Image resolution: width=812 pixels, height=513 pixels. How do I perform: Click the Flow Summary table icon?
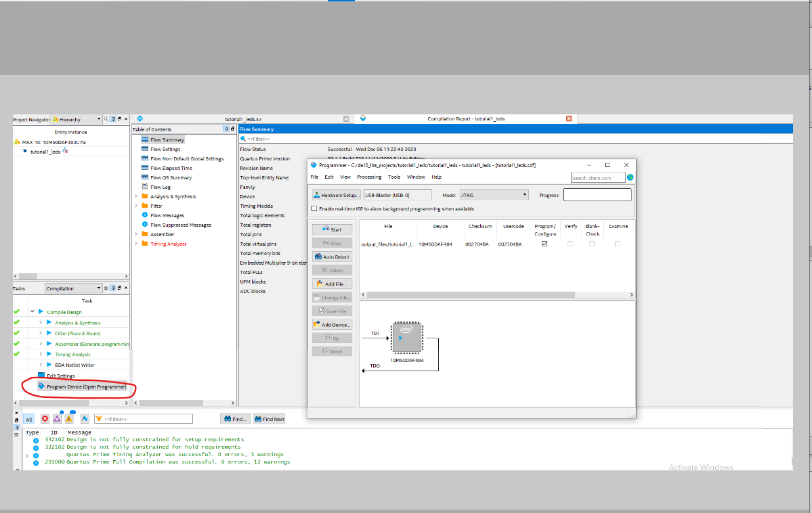(145, 139)
